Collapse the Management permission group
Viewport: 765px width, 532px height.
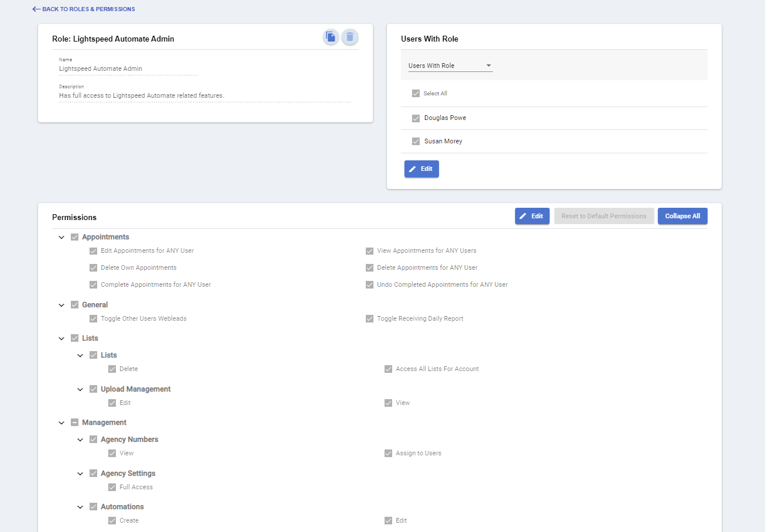(x=61, y=423)
